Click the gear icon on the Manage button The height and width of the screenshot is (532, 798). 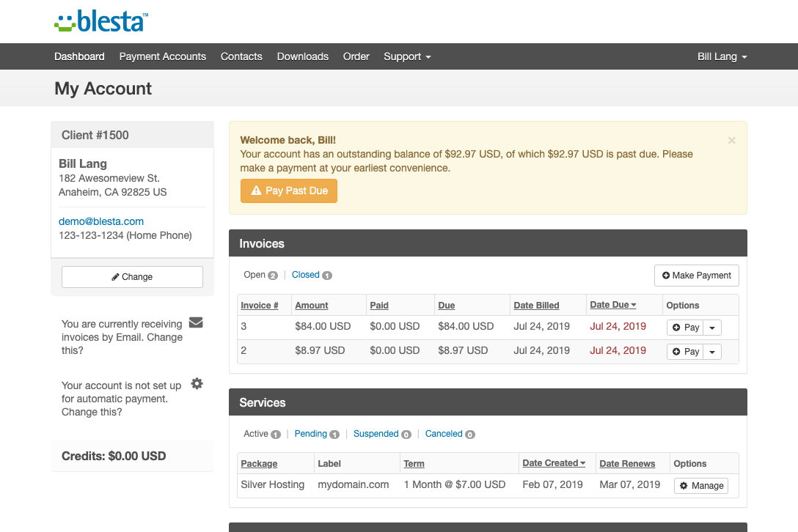(x=683, y=485)
